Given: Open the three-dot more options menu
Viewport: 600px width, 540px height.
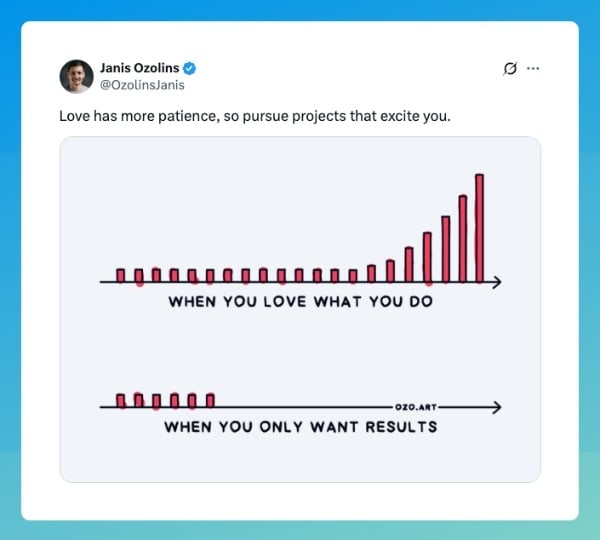Looking at the screenshot, I should click(533, 69).
